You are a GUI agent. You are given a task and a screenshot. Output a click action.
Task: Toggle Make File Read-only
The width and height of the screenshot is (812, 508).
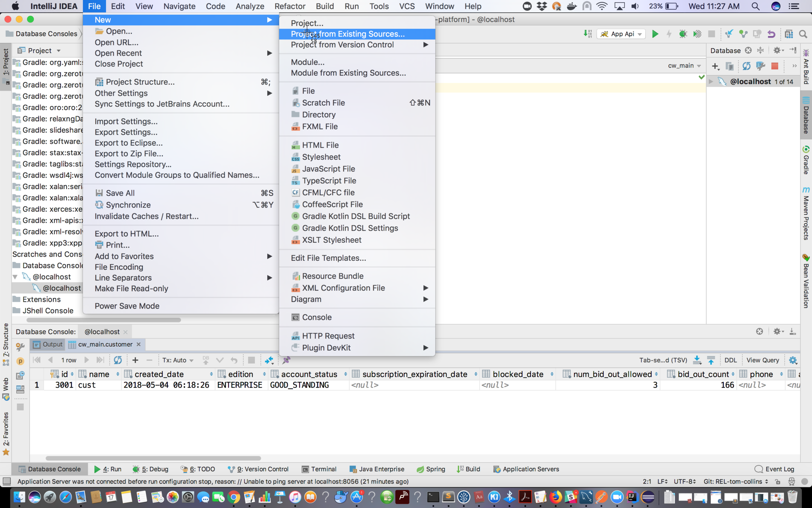pos(181,289)
